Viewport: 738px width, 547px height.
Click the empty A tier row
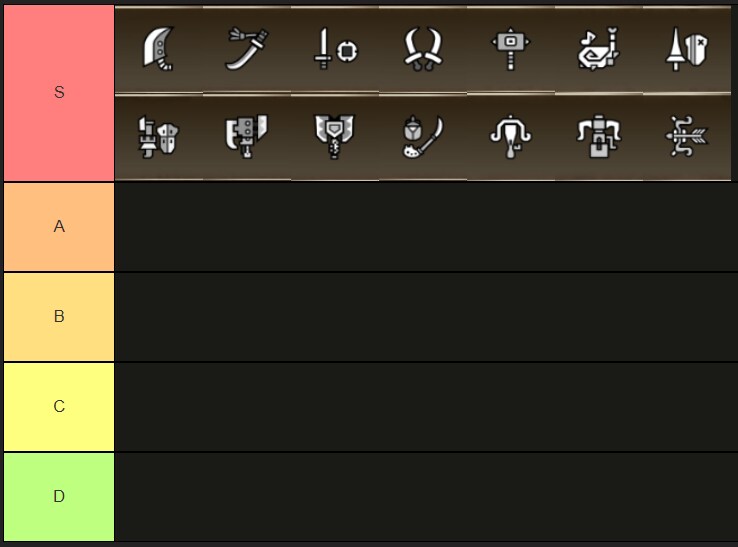[426, 227]
